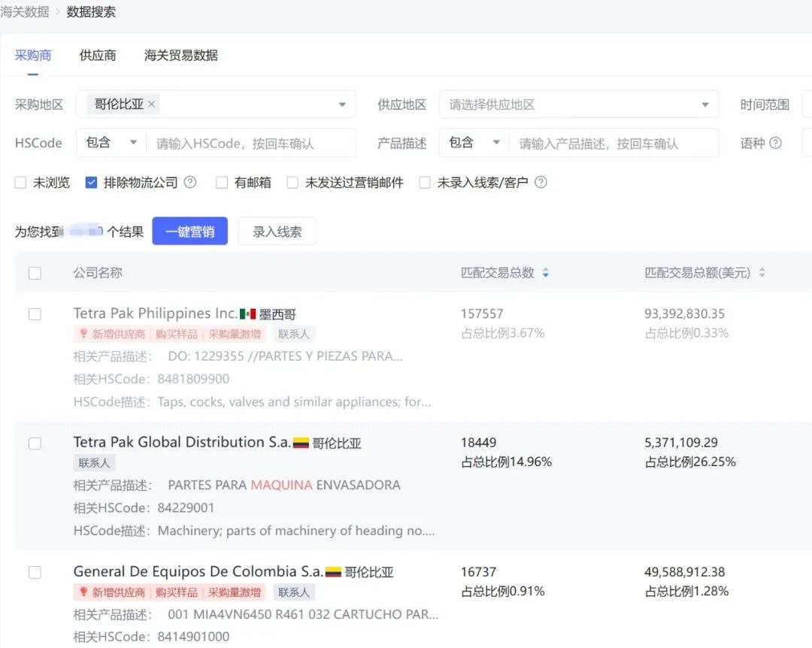Enable the 未浏览 filter checkbox
Screen dimensions: 812x648
coord(20,181)
